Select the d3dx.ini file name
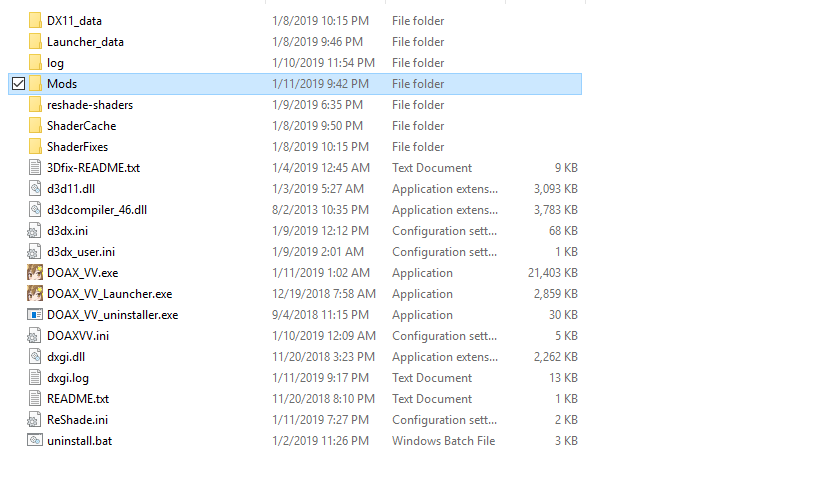817x479 pixels. coord(68,231)
